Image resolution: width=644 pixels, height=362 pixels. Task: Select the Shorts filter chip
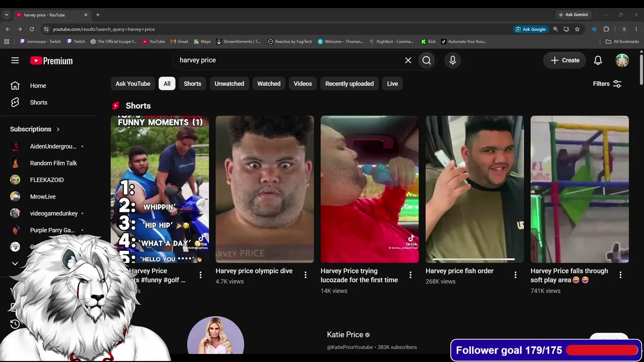192,84
